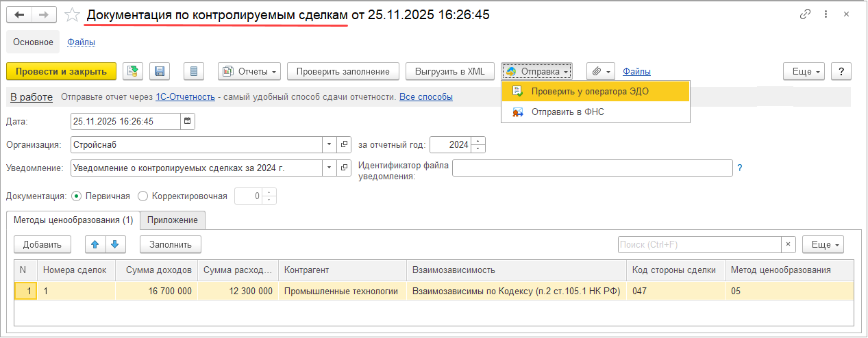The image size is (868, 338).
Task: Switch to the Приложение tab
Action: (173, 220)
